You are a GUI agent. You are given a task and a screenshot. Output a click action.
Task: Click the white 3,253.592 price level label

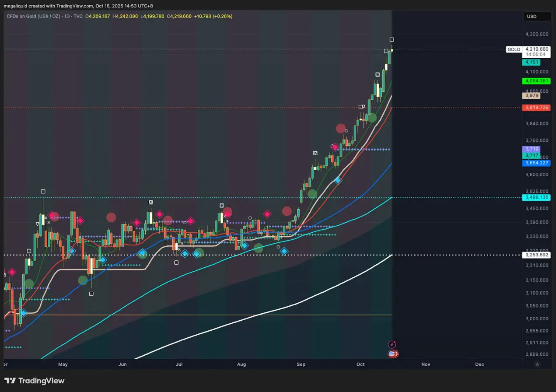(536, 255)
